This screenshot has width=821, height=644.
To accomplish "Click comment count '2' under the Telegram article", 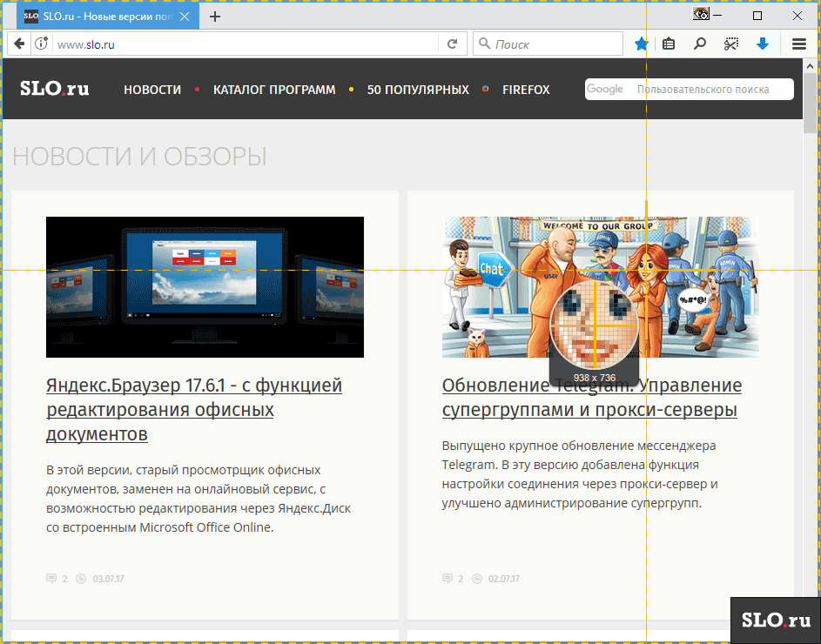I will (x=461, y=579).
